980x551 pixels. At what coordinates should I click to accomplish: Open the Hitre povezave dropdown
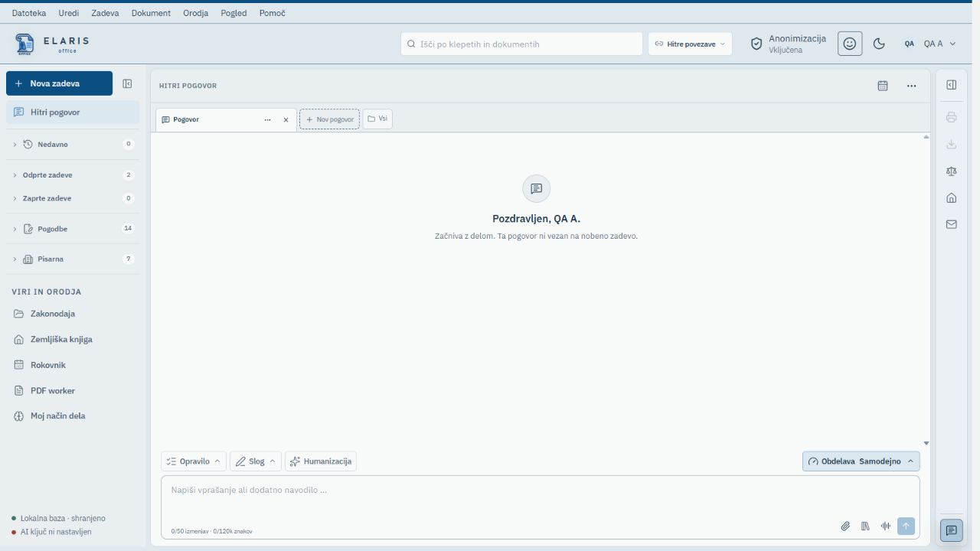pos(690,44)
